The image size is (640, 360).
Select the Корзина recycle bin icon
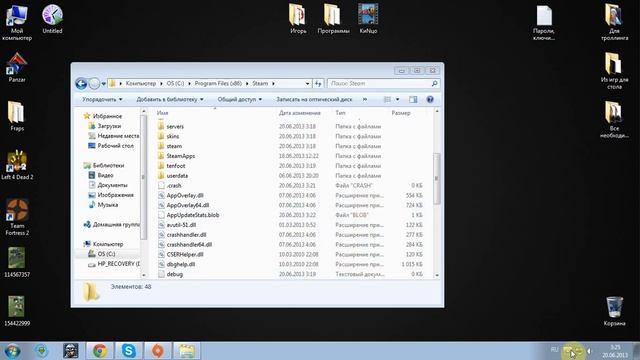coord(614,311)
